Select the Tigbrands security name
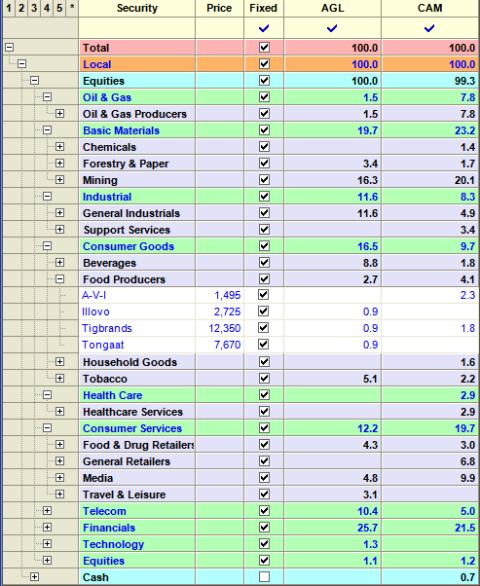The image size is (480, 586). tap(107, 328)
